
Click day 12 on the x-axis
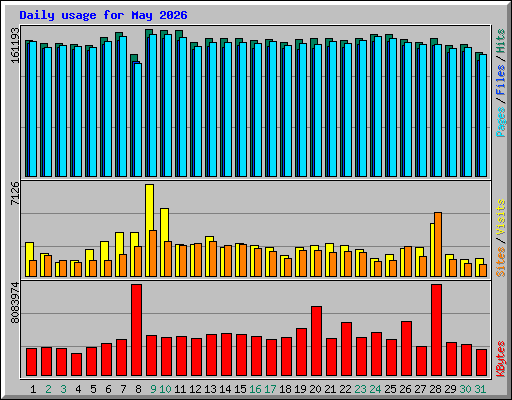[195, 389]
